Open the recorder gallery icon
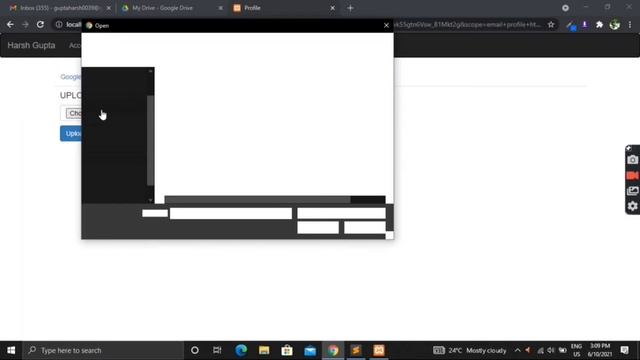Viewport: 640px width, 360px height. pyautogui.click(x=632, y=191)
